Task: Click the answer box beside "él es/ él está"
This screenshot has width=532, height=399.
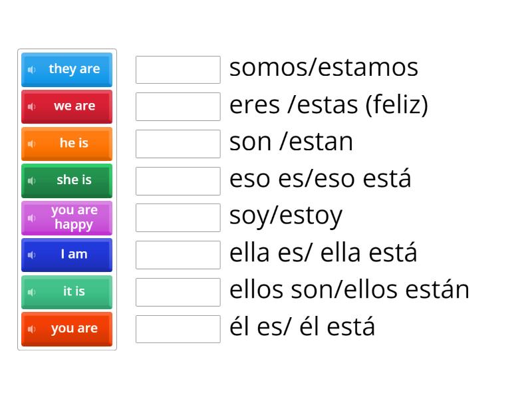Action: pos(177,327)
